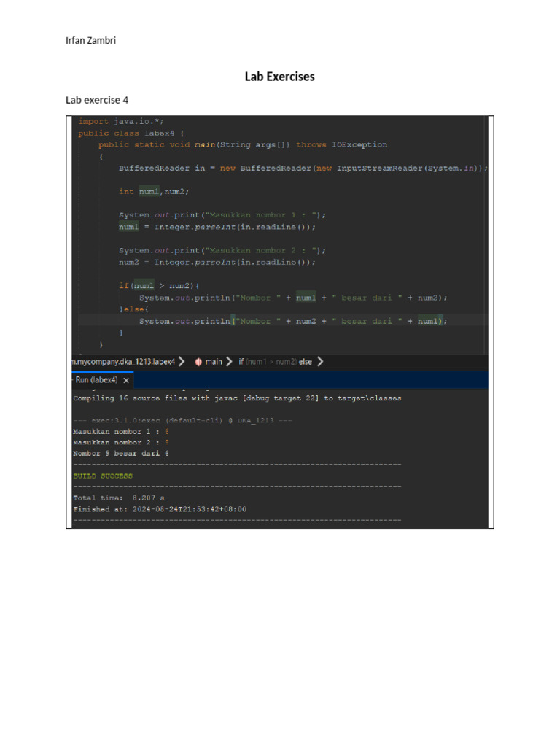
Task: Expand chevron after labex4 breadcrumb
Action: click(181, 361)
